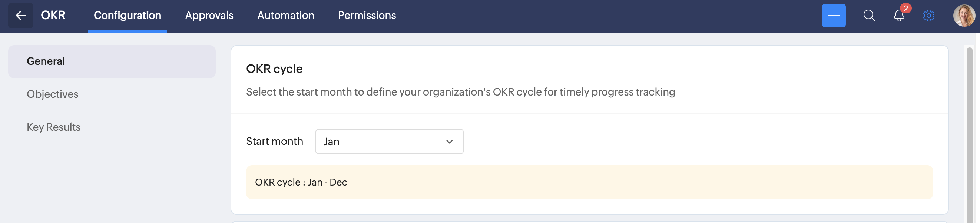Viewport: 980px width, 223px height.
Task: Open Key Results settings in sidebar
Action: [54, 127]
